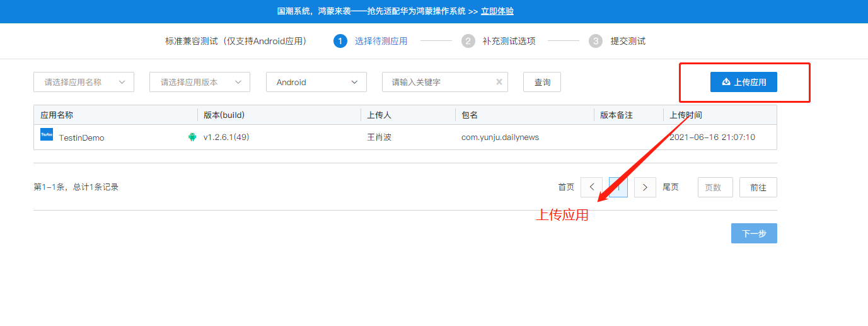Viewport: 868px width, 326px height.
Task: Click the version cell v1.2.6.1(49)
Action: click(x=226, y=137)
